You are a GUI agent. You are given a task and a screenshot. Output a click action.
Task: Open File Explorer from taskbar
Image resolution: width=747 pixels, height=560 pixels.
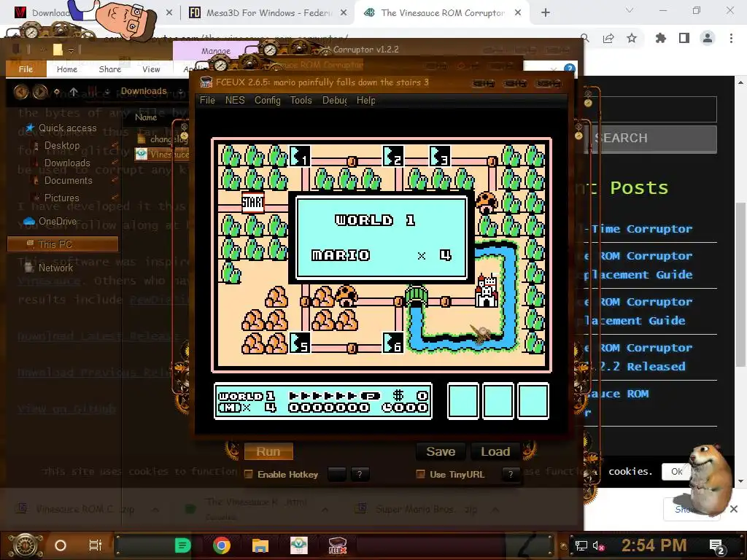(260, 545)
